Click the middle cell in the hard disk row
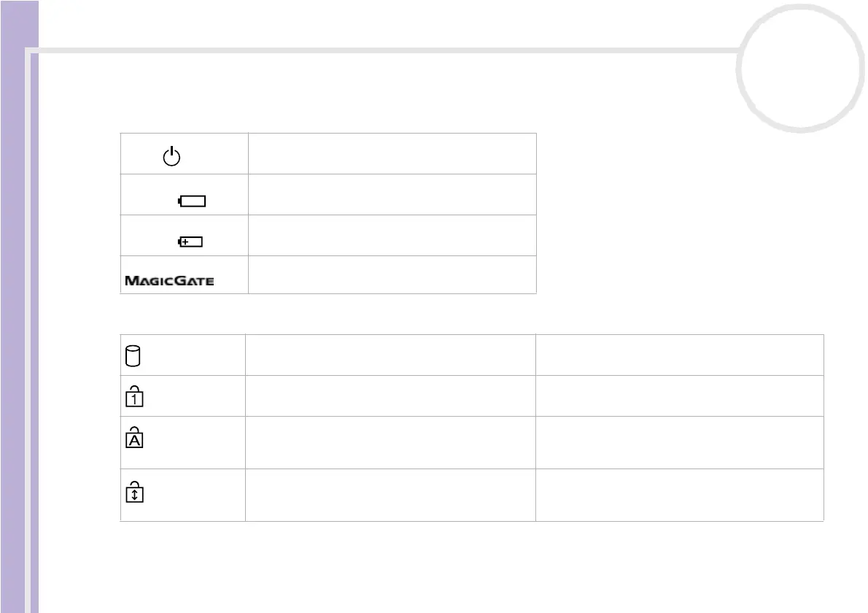 click(x=390, y=355)
